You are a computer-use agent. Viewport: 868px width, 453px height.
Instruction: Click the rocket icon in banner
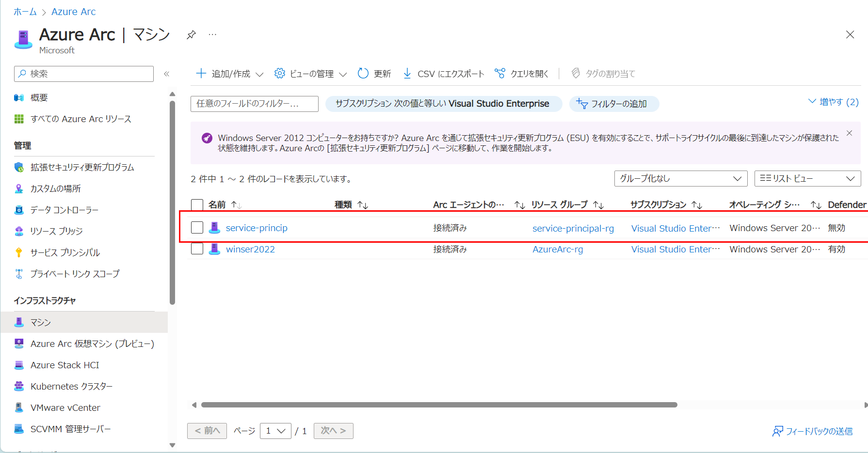point(207,138)
